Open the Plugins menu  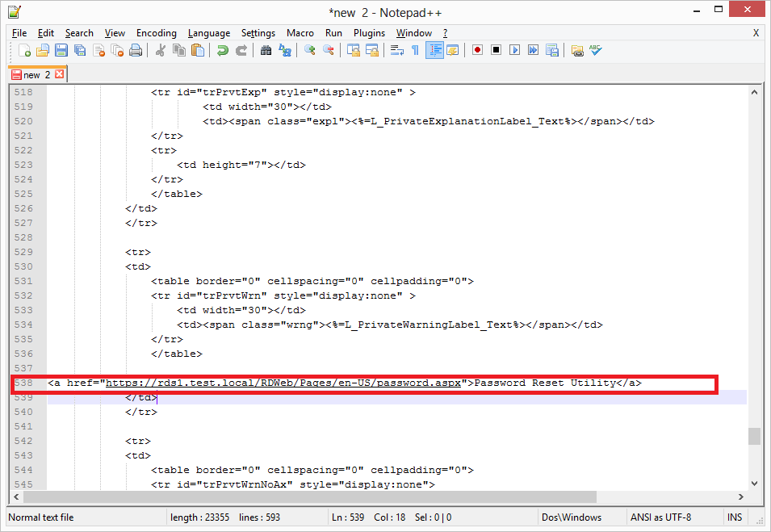[x=369, y=33]
